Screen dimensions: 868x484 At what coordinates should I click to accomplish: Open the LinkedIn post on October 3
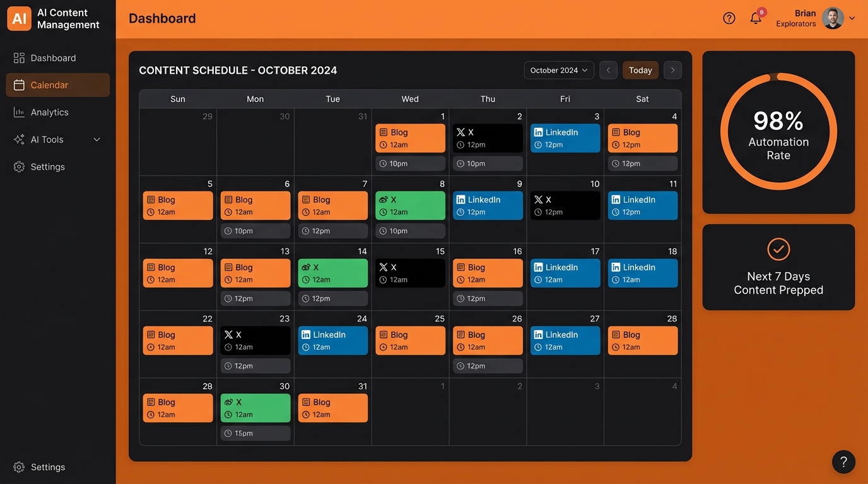[565, 138]
